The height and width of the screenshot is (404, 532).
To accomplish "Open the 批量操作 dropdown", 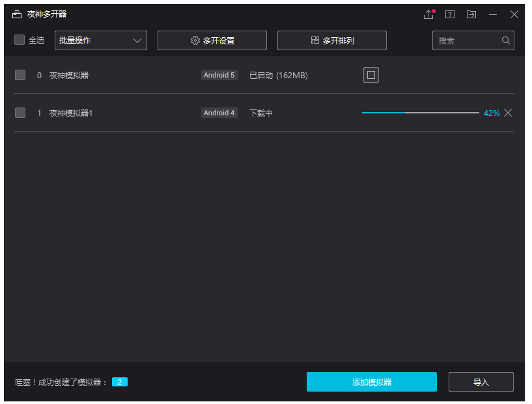I will tap(91, 40).
